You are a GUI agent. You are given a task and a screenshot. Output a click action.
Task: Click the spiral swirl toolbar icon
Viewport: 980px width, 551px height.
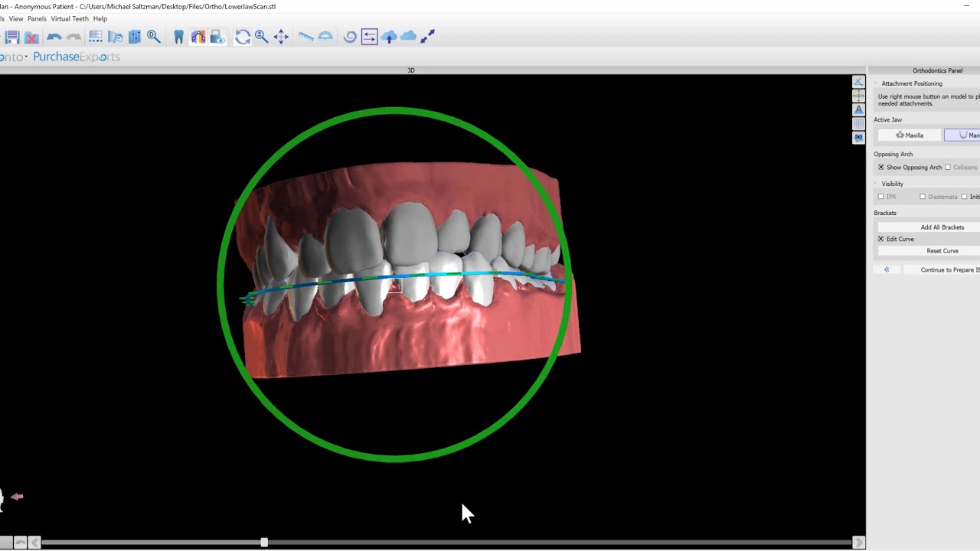[x=350, y=37]
